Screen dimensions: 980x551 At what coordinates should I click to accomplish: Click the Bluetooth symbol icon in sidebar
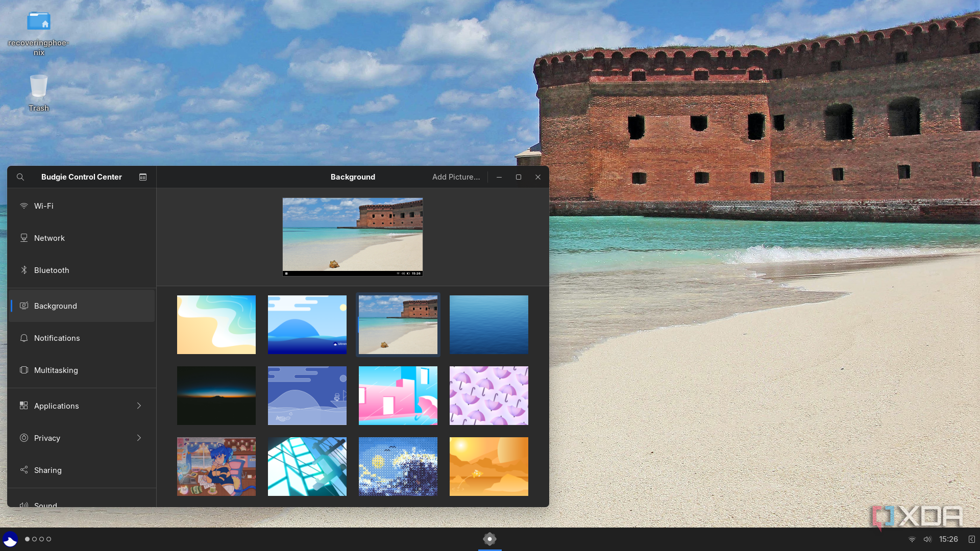coord(24,270)
